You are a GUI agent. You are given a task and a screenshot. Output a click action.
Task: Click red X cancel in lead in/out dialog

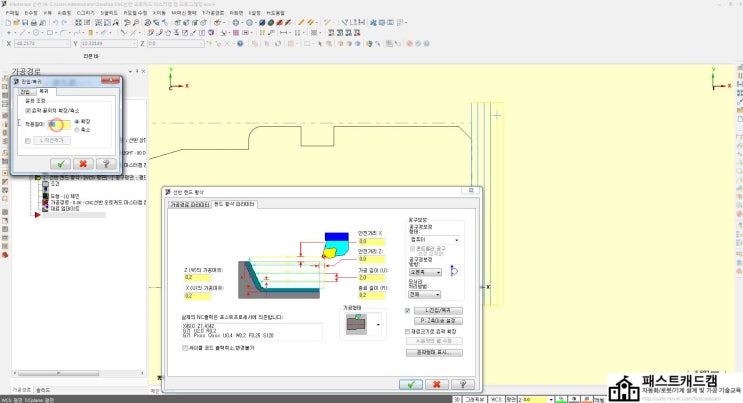(83, 163)
